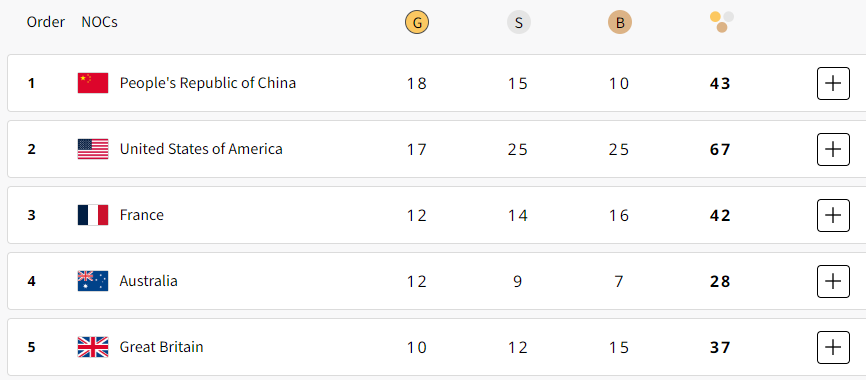Click the United States flag icon
Viewport: 866px width, 380px height.
tap(93, 149)
